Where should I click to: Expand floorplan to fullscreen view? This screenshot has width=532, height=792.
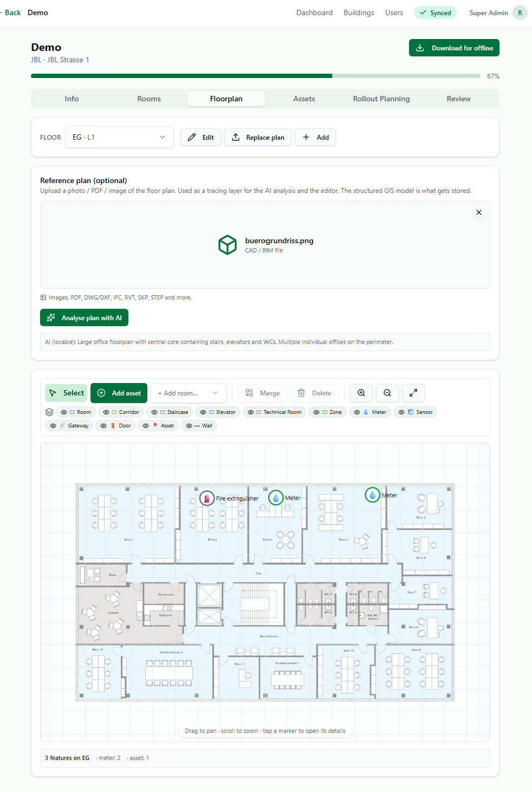coord(413,393)
